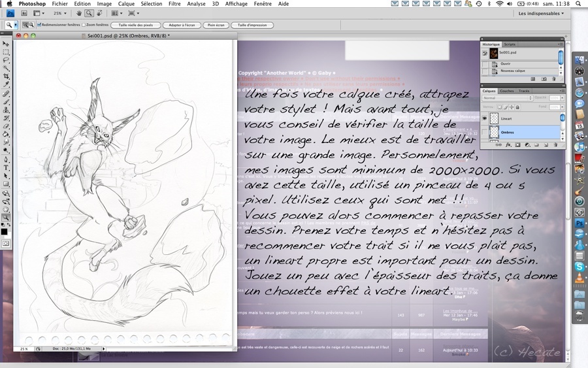588x368 pixels.
Task: Click Taille réelle des pixels button
Action: pos(136,25)
